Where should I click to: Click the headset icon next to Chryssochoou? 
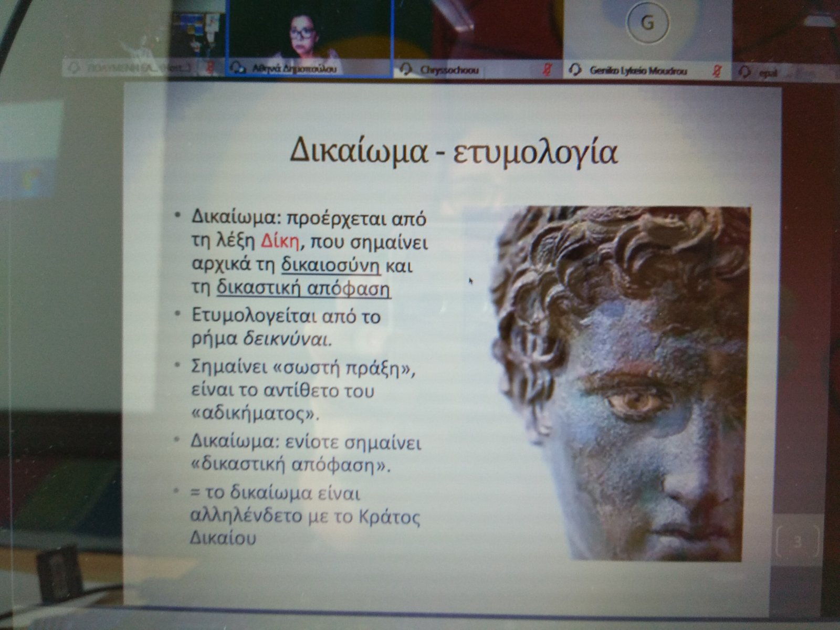point(406,70)
